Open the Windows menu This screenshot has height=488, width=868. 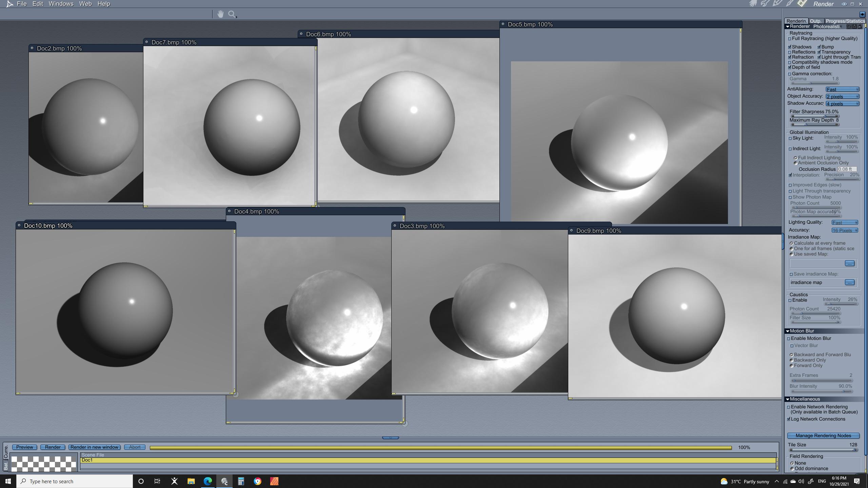click(x=61, y=4)
